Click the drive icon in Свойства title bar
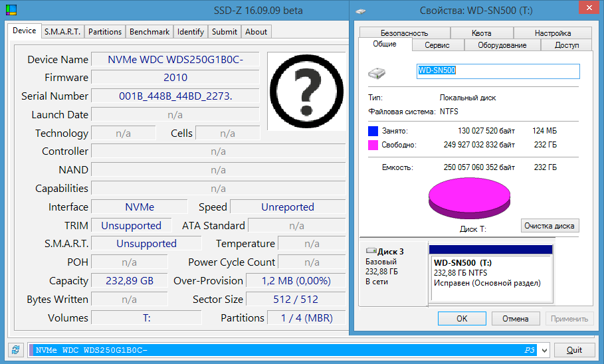The width and height of the screenshot is (604, 364). point(361,11)
